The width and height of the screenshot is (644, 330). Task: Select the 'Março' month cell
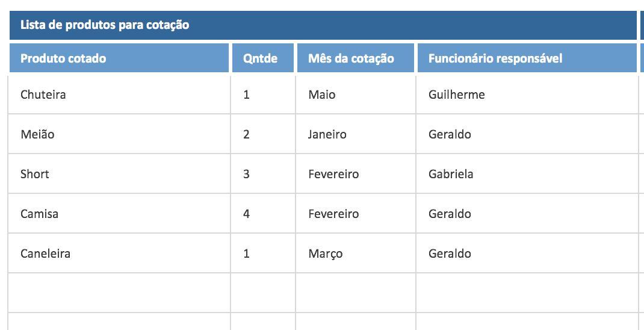[x=355, y=254]
